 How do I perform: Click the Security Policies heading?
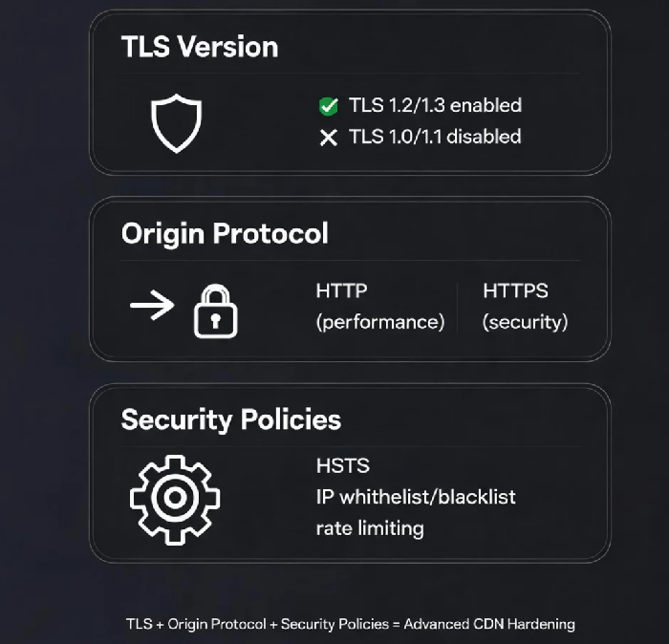(x=231, y=419)
